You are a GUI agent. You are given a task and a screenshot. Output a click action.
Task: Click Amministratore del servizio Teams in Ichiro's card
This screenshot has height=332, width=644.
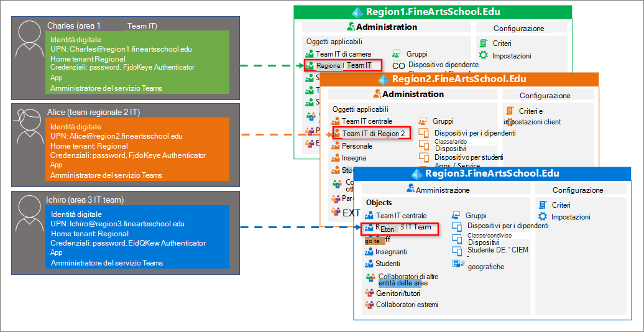(107, 262)
